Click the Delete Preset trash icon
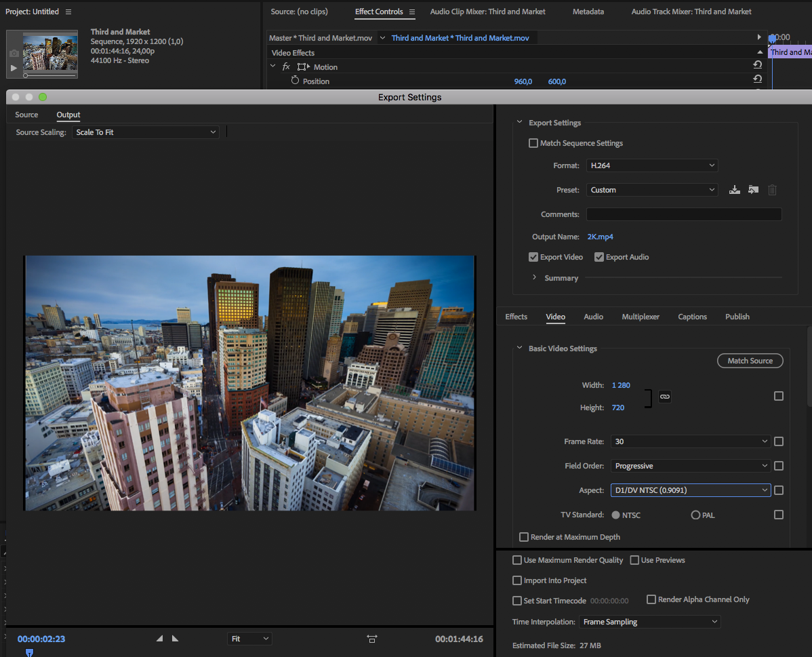The width and height of the screenshot is (812, 657). 772,191
